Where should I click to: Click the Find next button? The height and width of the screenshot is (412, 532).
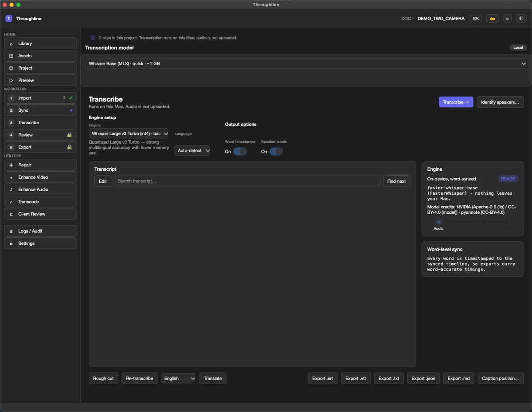(396, 181)
